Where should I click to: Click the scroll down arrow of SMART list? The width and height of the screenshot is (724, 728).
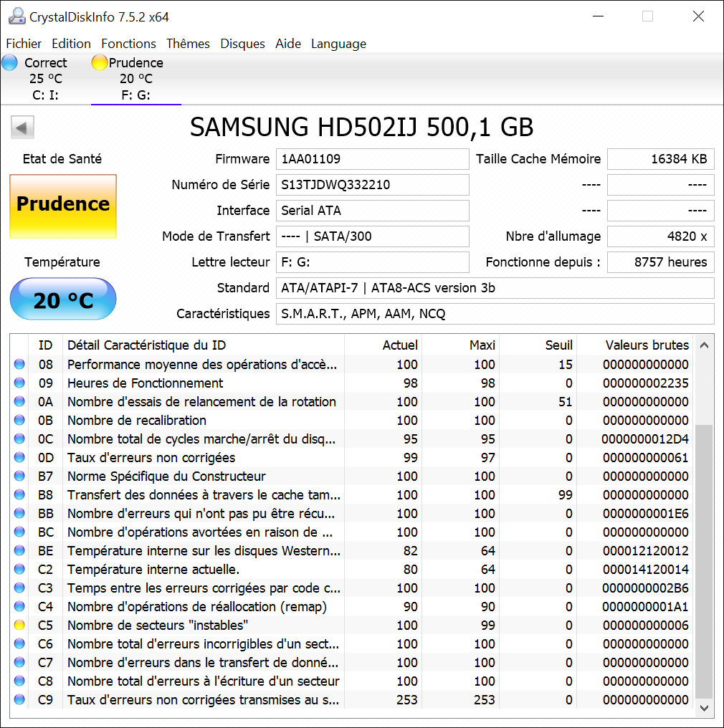(x=704, y=708)
